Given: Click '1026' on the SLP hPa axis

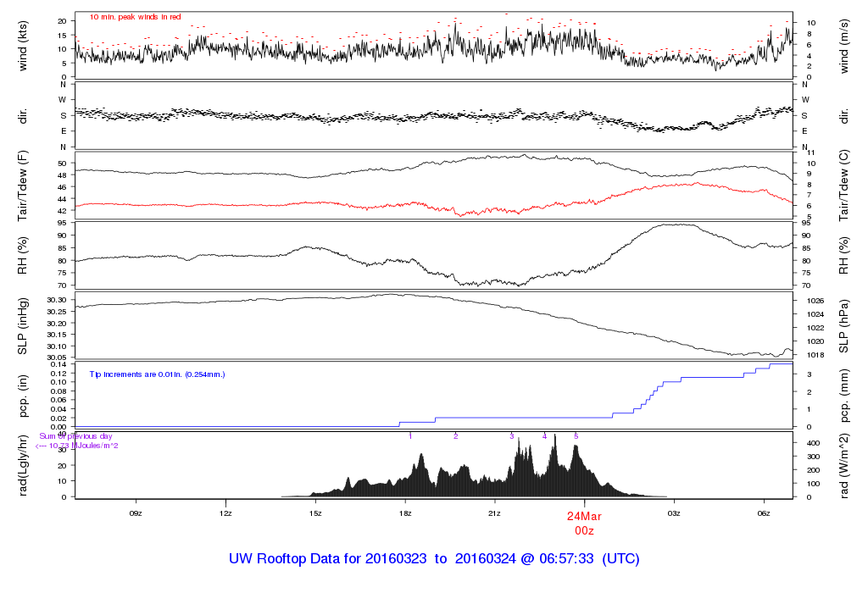Looking at the screenshot, I should point(815,301).
